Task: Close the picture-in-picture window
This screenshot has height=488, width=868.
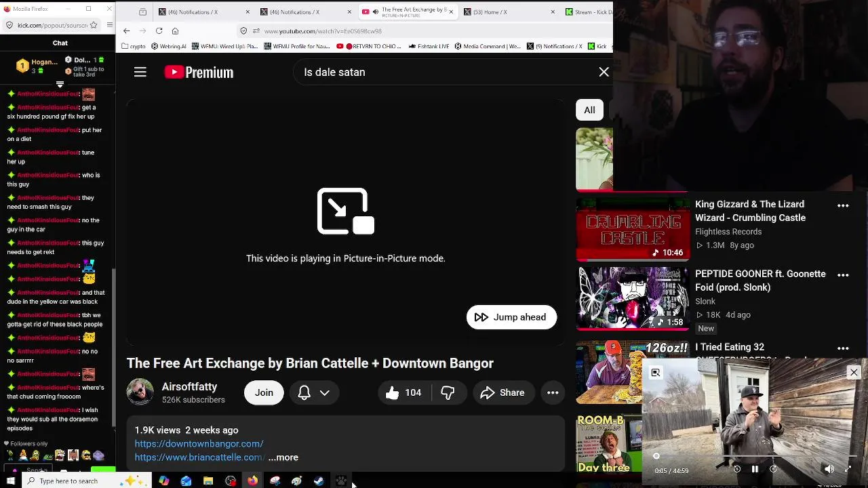Action: tap(854, 372)
